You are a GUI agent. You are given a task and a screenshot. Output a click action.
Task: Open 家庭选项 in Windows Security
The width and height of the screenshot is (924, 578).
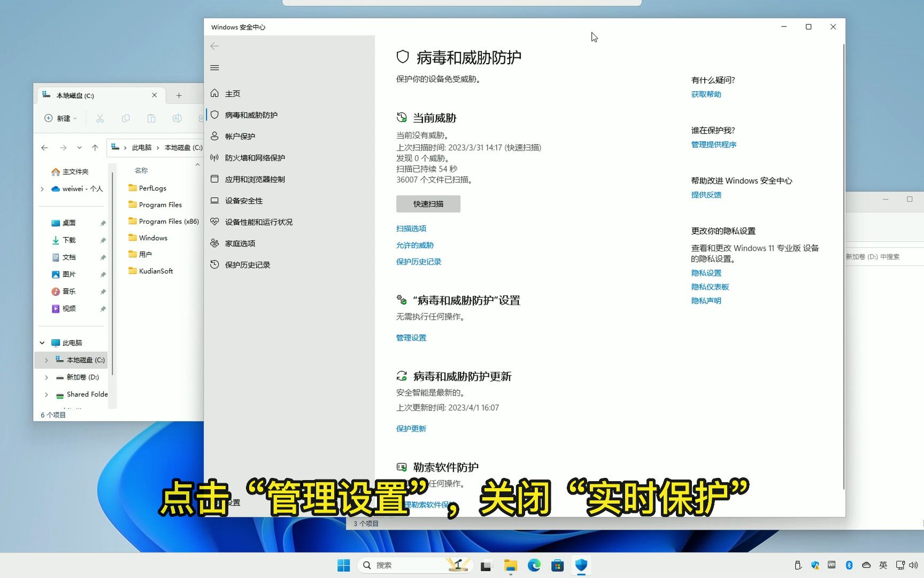[238, 243]
